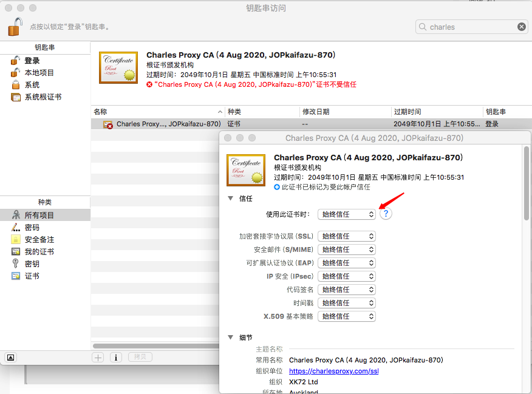Click the 密码 pencil icon

[16, 227]
